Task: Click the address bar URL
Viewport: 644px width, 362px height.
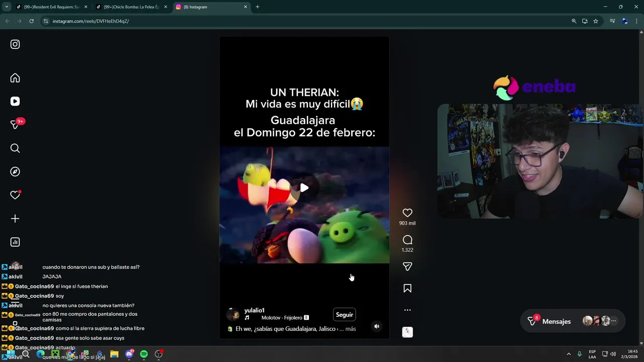Action: [x=91, y=21]
